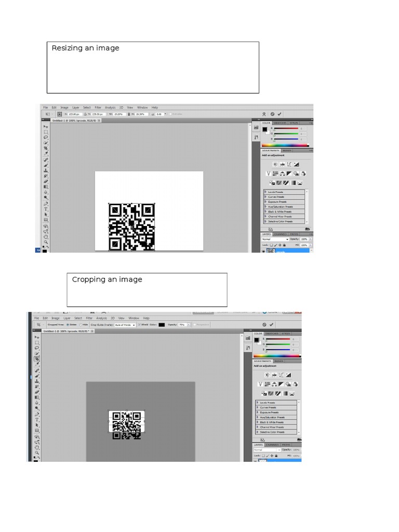Open Normal blend mode dropdown in upper screenshot
Viewport: 399px width, 532px height.
[275, 239]
